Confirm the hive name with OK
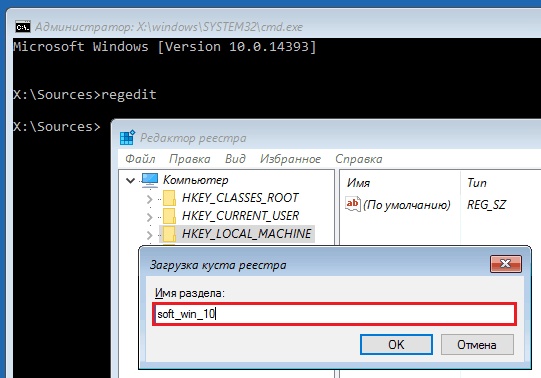The width and height of the screenshot is (541, 378). [396, 344]
